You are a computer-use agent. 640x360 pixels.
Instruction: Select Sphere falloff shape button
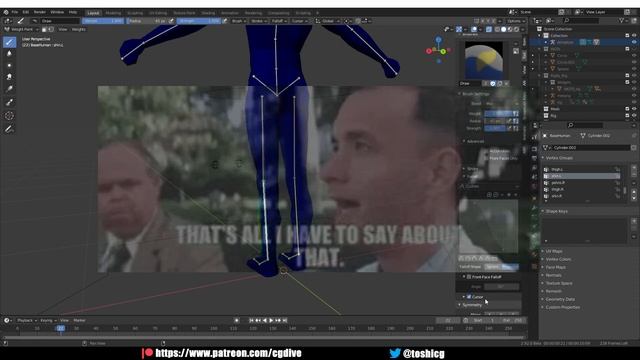(492, 267)
